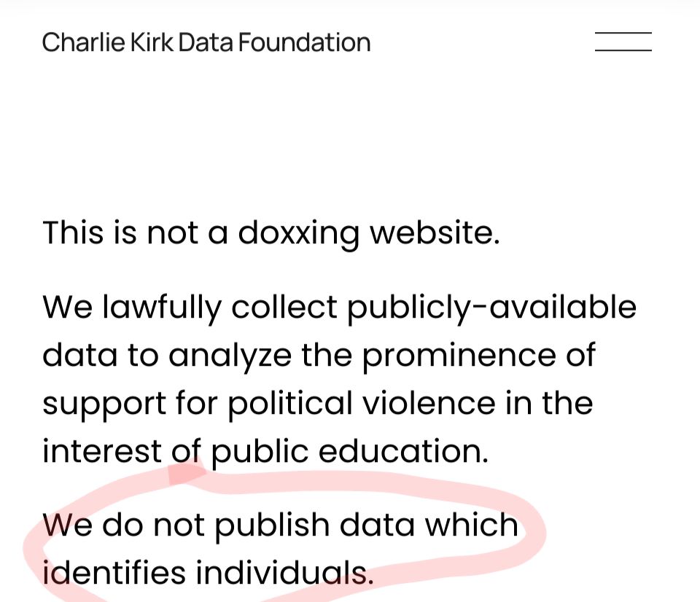Click the word analyze in the paragraph
Viewport: 700px width, 602px height.
click(x=230, y=357)
